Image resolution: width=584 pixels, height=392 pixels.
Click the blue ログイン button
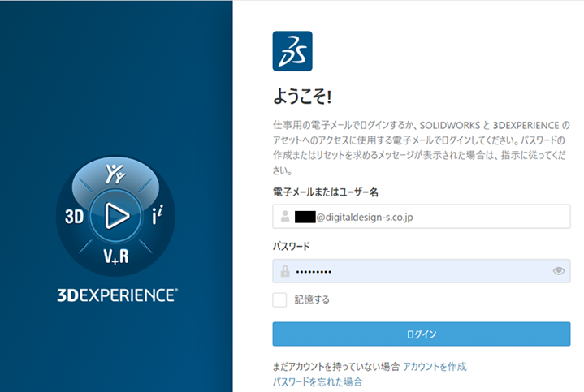tap(422, 334)
